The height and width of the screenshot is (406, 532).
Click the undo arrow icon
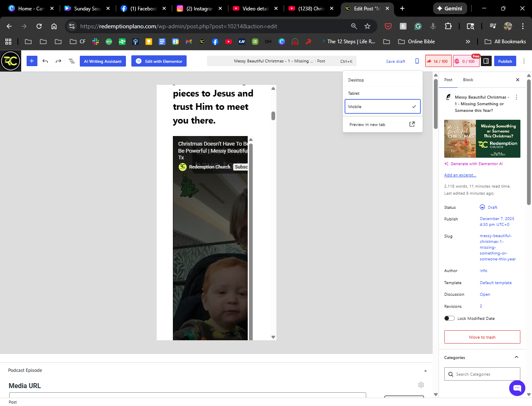coord(45,61)
